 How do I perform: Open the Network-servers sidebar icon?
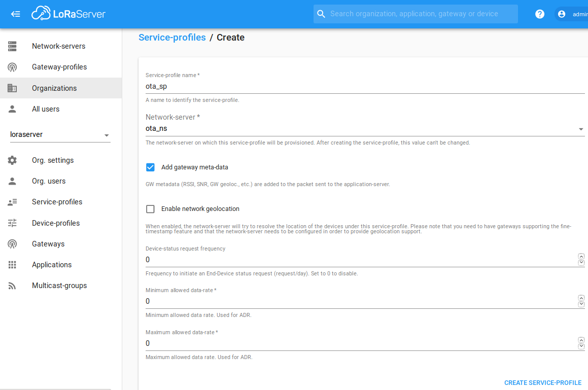(12, 46)
